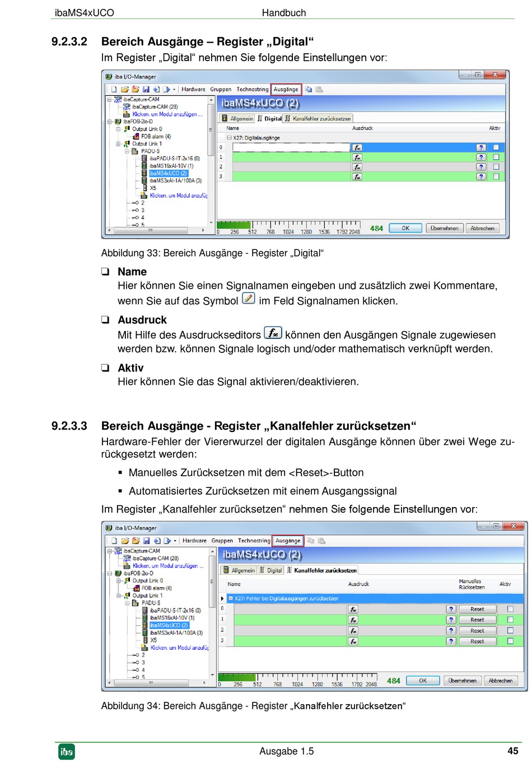Collapse PADU-S node in lower window tree
Image resolution: width=532 pixels, height=772 pixels.
(x=128, y=603)
